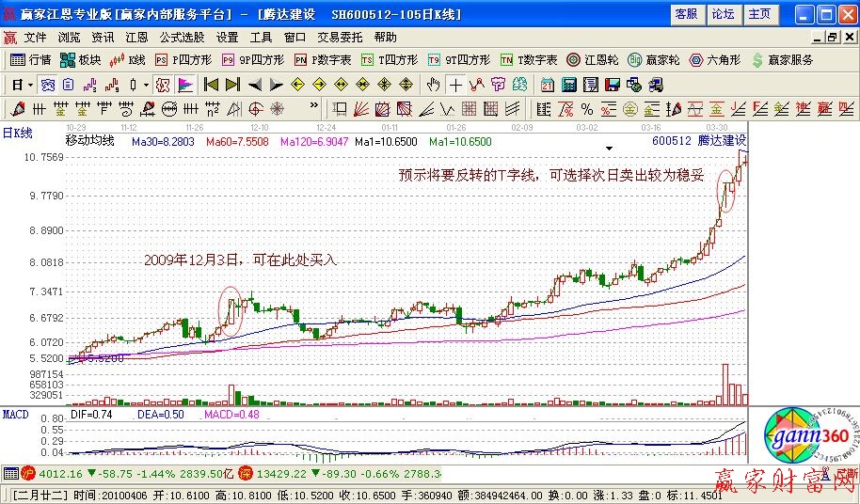The height and width of the screenshot is (504, 860).
Task: Toggle the crosshair cursor button
Action: (x=455, y=84)
